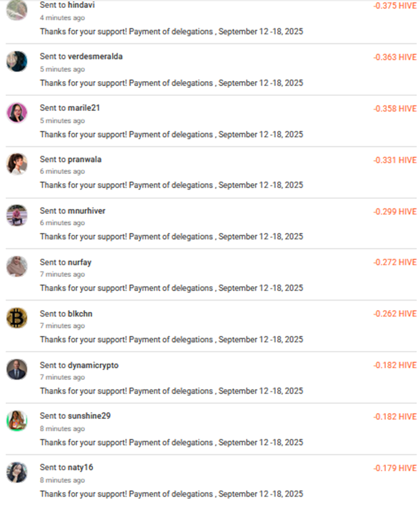The width and height of the screenshot is (420, 505).
Task: Click hindavi's profile avatar
Action: [x=17, y=10]
